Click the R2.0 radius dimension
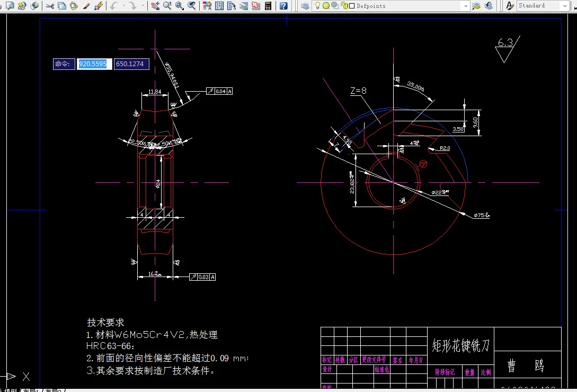Screen dimensions: 577x392 445,148
